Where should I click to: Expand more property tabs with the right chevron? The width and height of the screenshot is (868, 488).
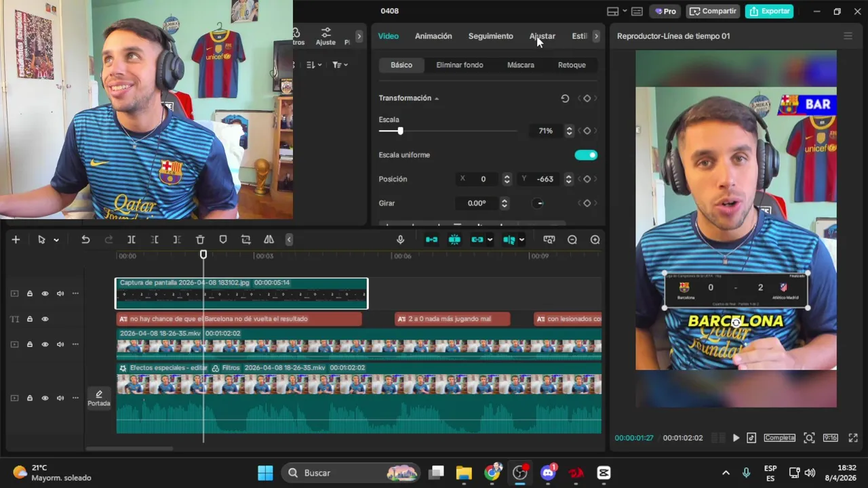click(596, 36)
